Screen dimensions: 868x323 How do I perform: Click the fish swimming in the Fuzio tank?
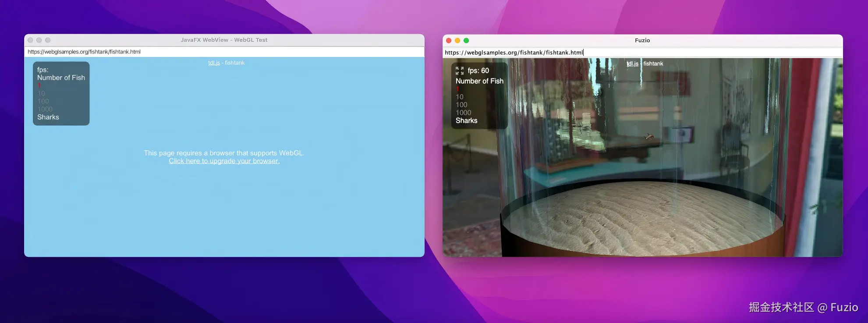(x=649, y=137)
